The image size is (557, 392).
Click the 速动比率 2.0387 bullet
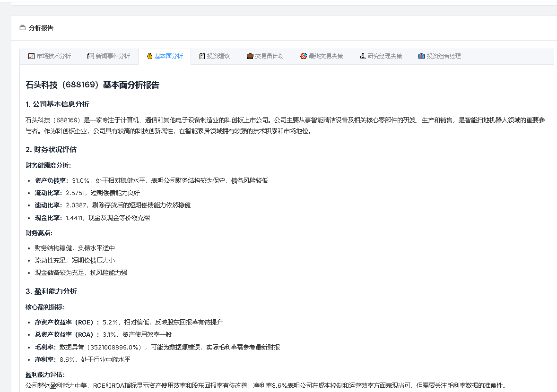(113, 205)
